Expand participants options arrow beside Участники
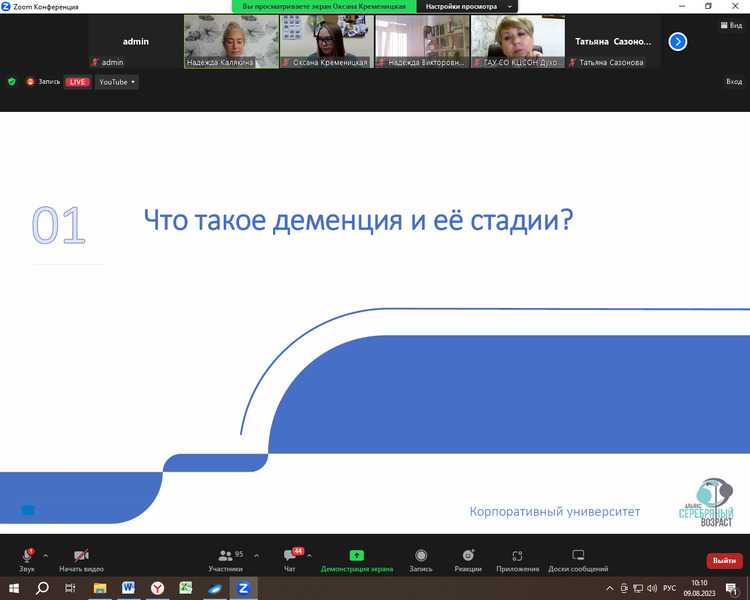The image size is (750, 600). click(x=257, y=555)
